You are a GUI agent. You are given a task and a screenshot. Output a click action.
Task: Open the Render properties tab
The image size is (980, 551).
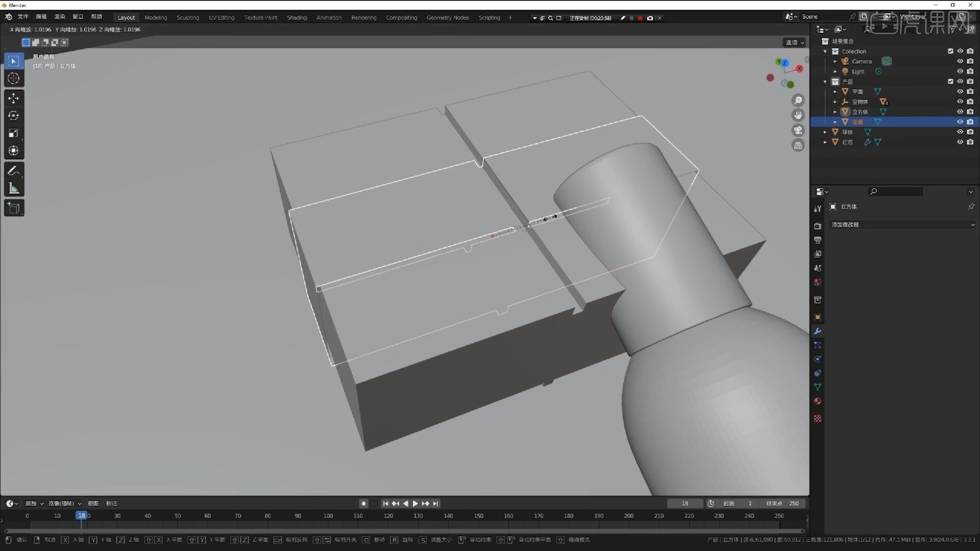coord(818,226)
